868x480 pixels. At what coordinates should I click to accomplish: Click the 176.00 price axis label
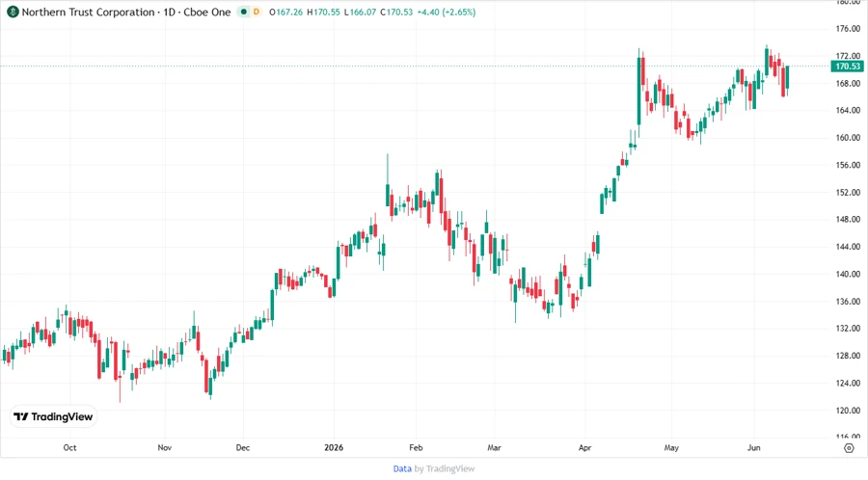pos(848,29)
